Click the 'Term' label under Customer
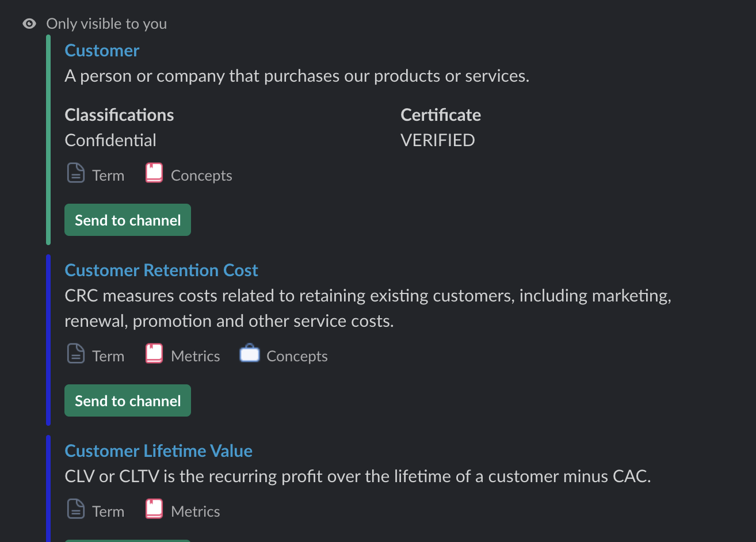 click(x=108, y=175)
